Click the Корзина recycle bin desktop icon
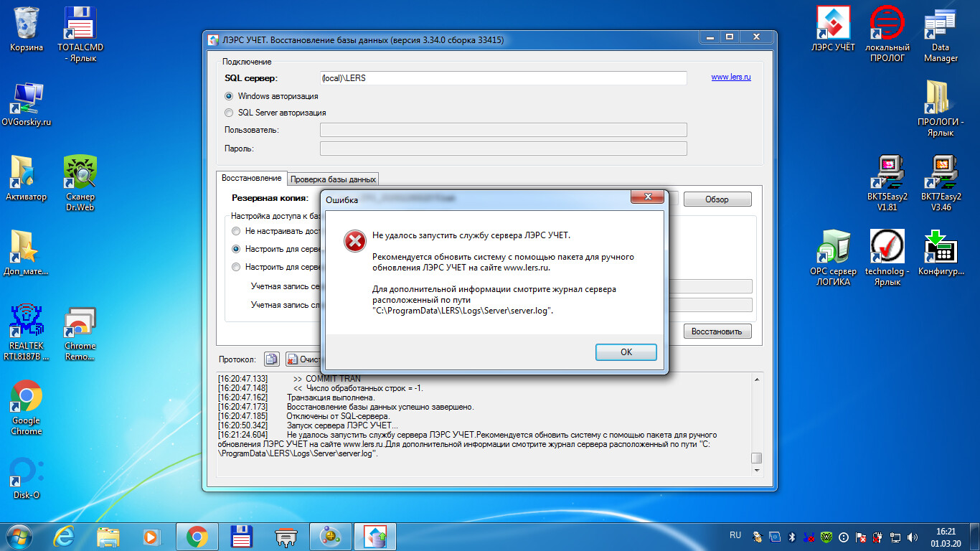The height and width of the screenshot is (551, 980). click(27, 29)
